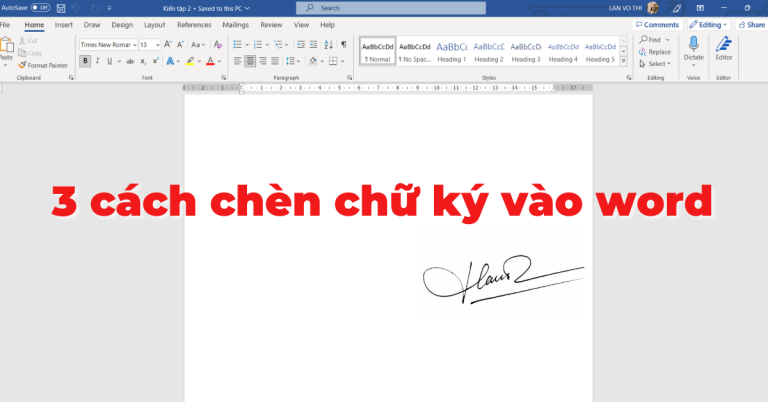The width and height of the screenshot is (768, 402).
Task: Activate Format Painter brush
Action: click(x=43, y=65)
